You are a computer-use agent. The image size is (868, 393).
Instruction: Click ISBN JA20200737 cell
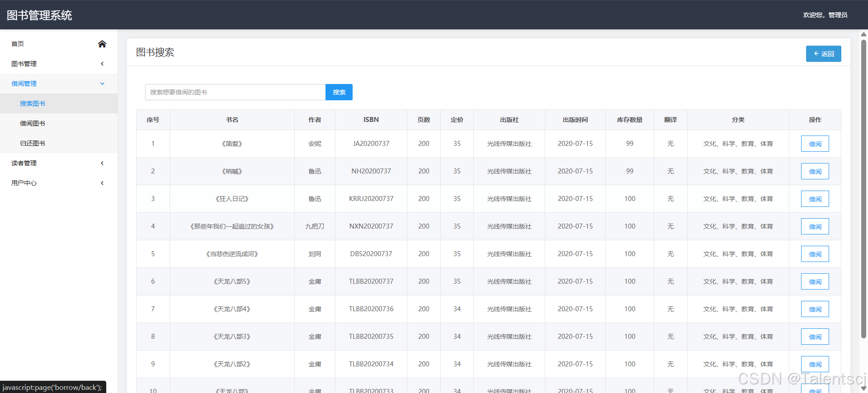(x=371, y=144)
